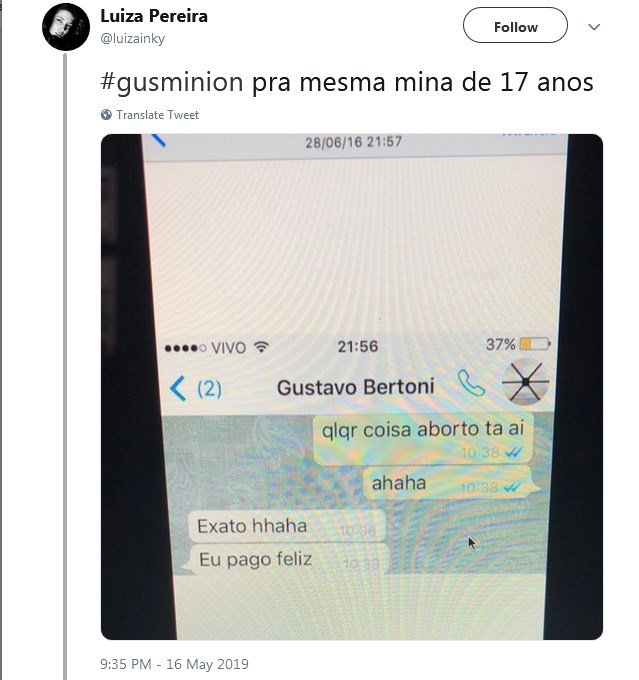Open the #gusminion hashtag
The height and width of the screenshot is (680, 639).
172,82
